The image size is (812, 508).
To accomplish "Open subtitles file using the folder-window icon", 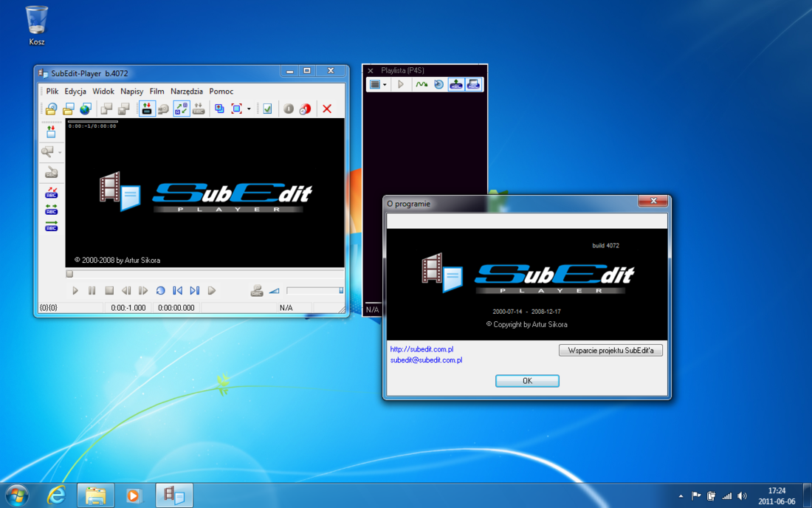I will click(x=69, y=109).
